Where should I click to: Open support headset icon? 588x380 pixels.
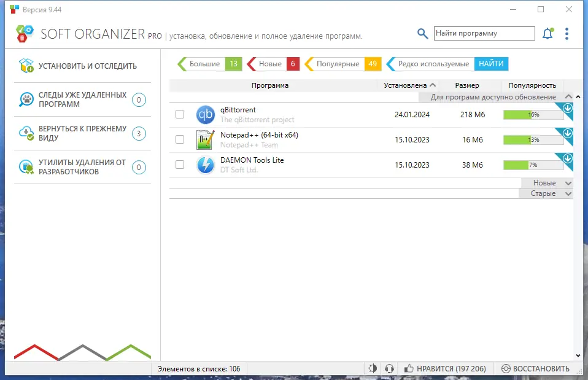pyautogui.click(x=389, y=369)
